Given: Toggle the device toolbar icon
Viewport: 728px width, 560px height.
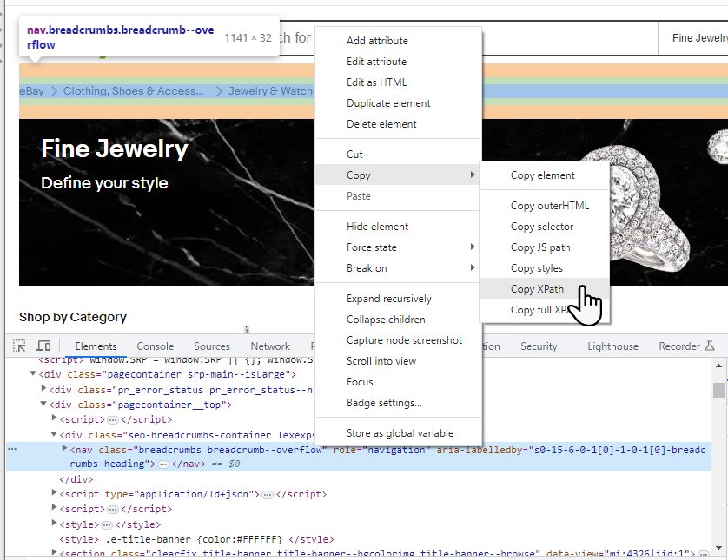Looking at the screenshot, I should click(x=43, y=346).
